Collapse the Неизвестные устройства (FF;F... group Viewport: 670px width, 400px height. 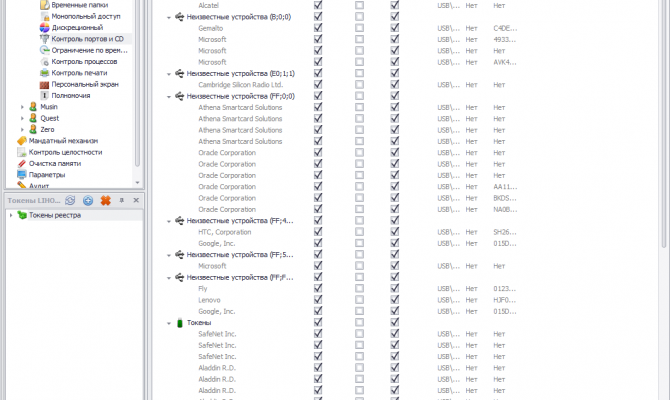point(169,278)
